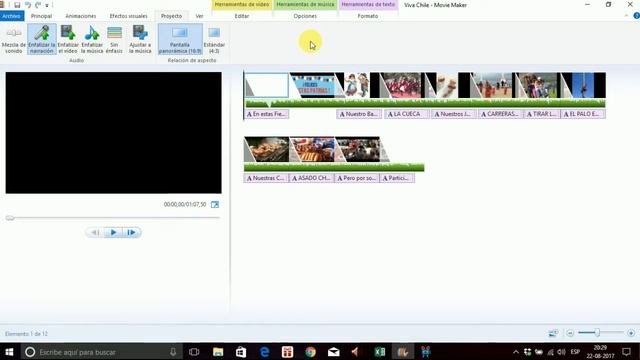The width and height of the screenshot is (640, 360).
Task: Select the Fiestas Patrias banner clip
Action: 313,85
